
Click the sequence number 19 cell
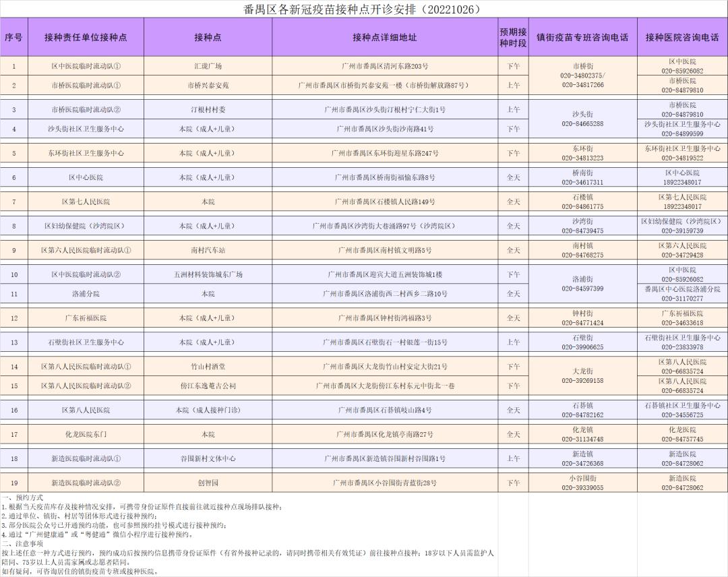tap(14, 483)
